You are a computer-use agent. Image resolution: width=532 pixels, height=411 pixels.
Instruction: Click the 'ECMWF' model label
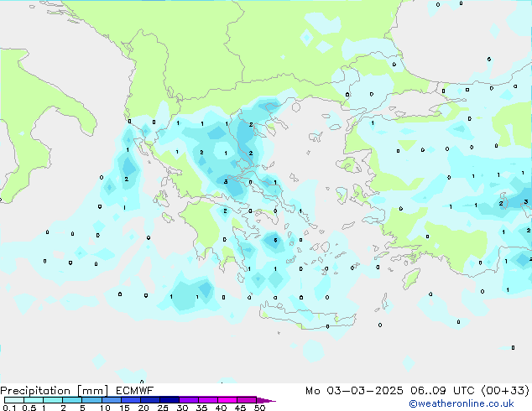pyautogui.click(x=135, y=391)
